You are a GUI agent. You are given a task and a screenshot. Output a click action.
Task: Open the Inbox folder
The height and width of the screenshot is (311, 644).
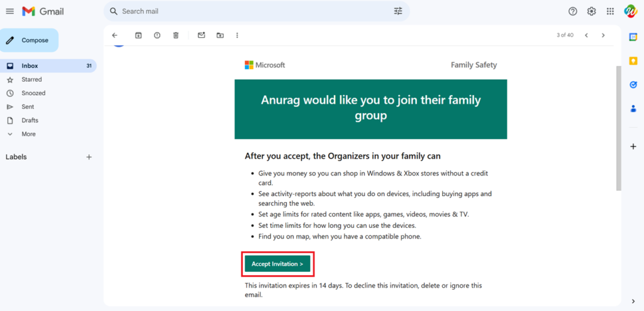[48, 66]
